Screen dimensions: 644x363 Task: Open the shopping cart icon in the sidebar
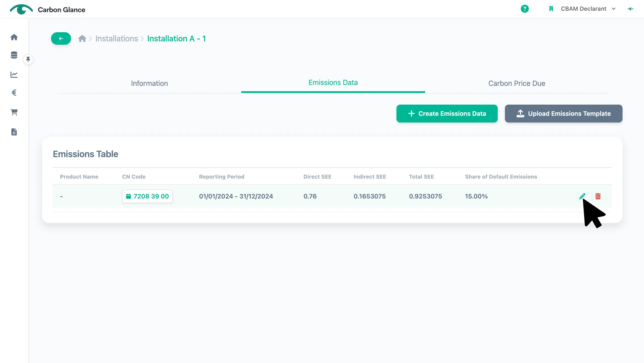[14, 112]
